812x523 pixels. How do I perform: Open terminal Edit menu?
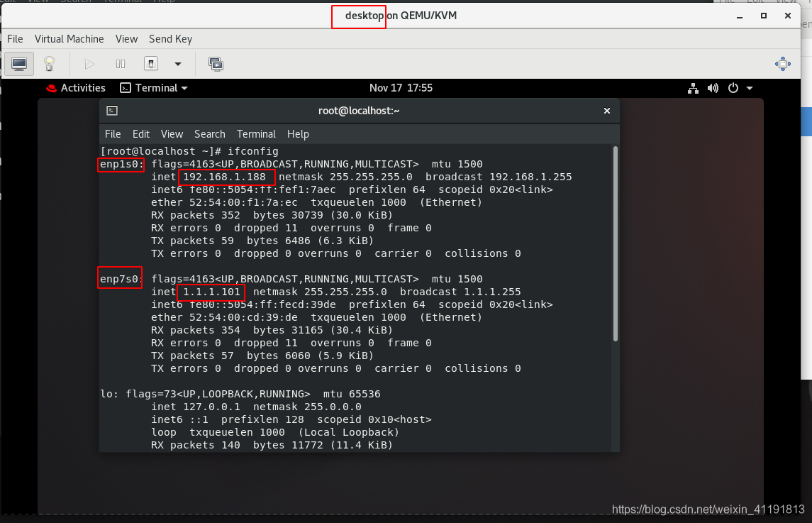coord(141,133)
